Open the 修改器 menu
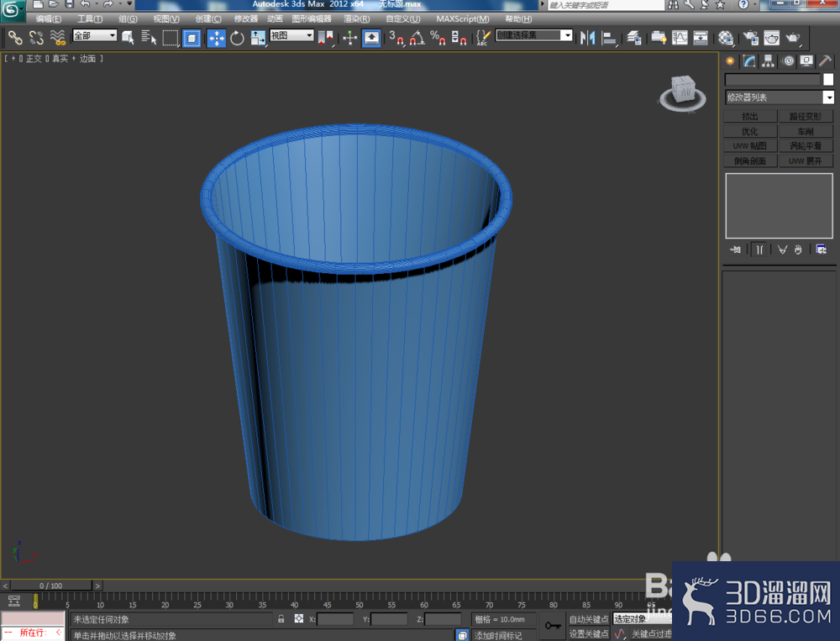This screenshot has height=641, width=840. click(246, 18)
